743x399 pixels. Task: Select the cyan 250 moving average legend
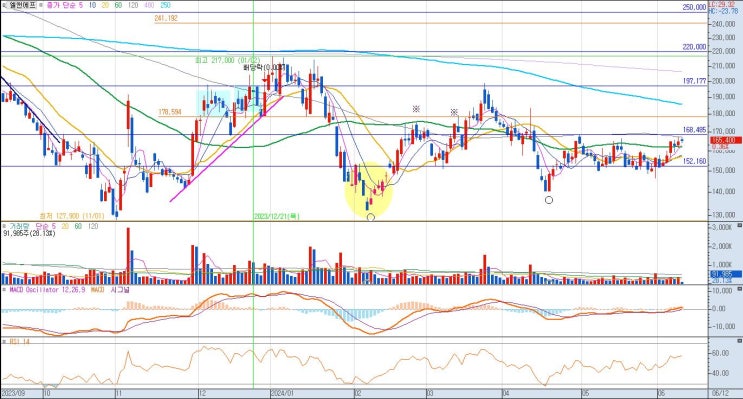(165, 5)
